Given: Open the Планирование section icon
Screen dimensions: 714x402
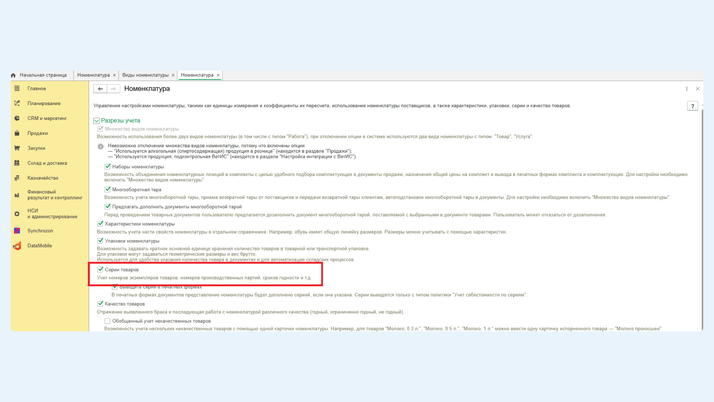Looking at the screenshot, I should (x=17, y=103).
